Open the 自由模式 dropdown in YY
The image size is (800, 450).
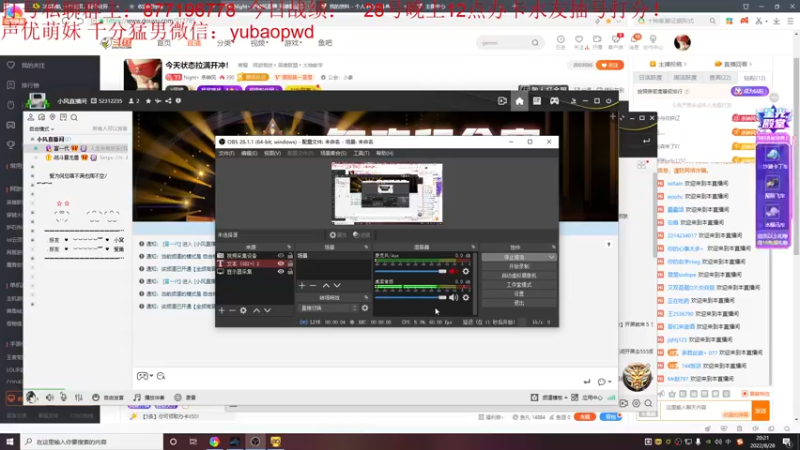click(41, 129)
